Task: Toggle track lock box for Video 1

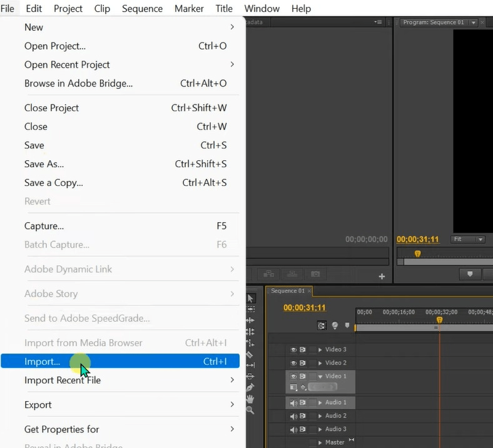Action: (x=313, y=376)
